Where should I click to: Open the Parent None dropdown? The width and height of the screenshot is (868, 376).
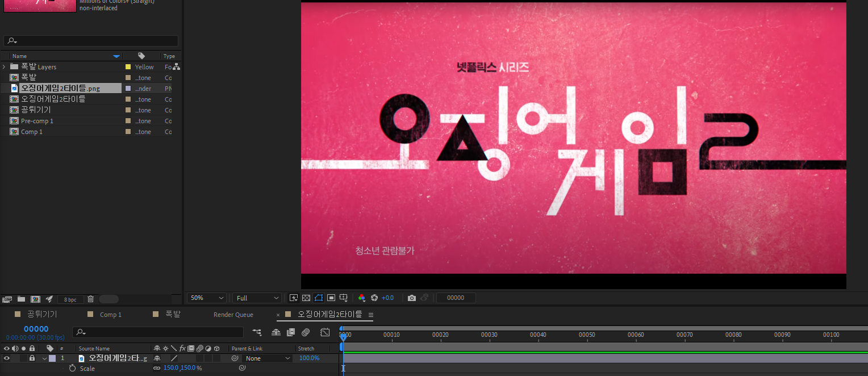pos(267,358)
